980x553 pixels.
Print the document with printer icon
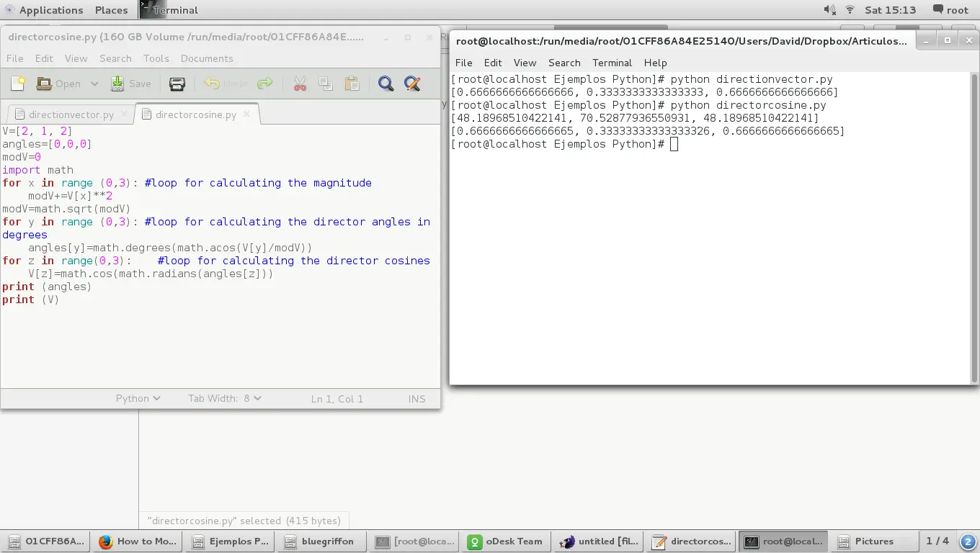177,84
